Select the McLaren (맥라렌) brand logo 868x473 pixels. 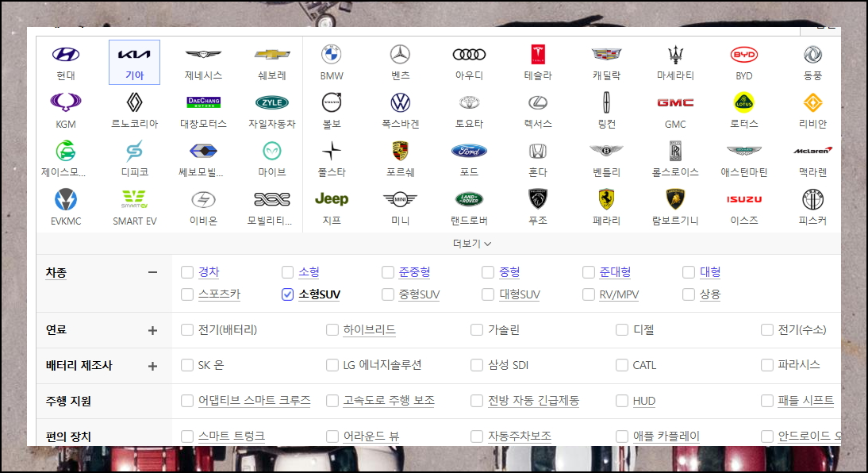812,151
